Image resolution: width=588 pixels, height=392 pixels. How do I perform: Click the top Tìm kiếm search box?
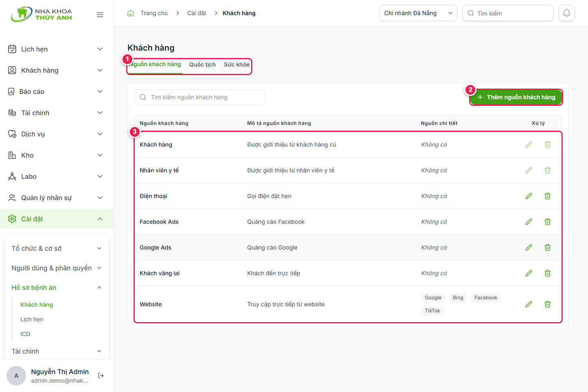coord(508,13)
